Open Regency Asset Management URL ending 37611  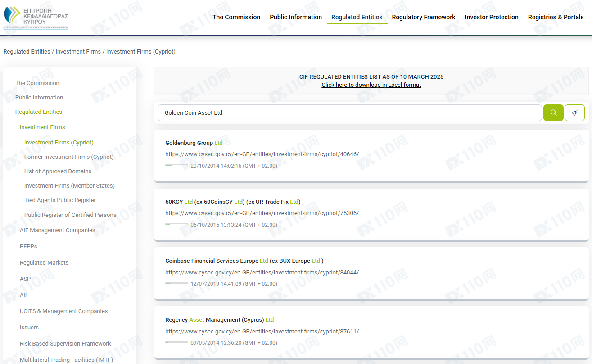pyautogui.click(x=262, y=331)
